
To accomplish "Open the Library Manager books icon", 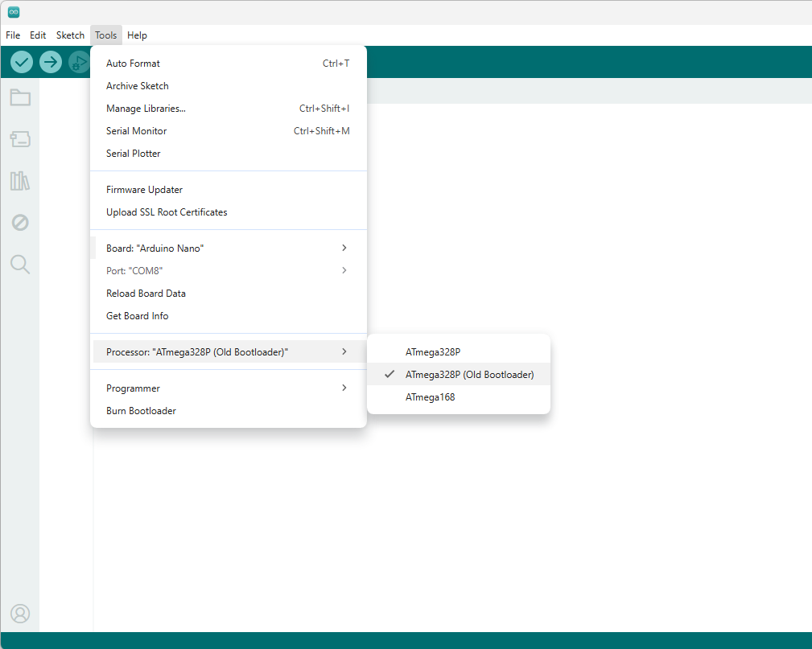I will coord(20,181).
